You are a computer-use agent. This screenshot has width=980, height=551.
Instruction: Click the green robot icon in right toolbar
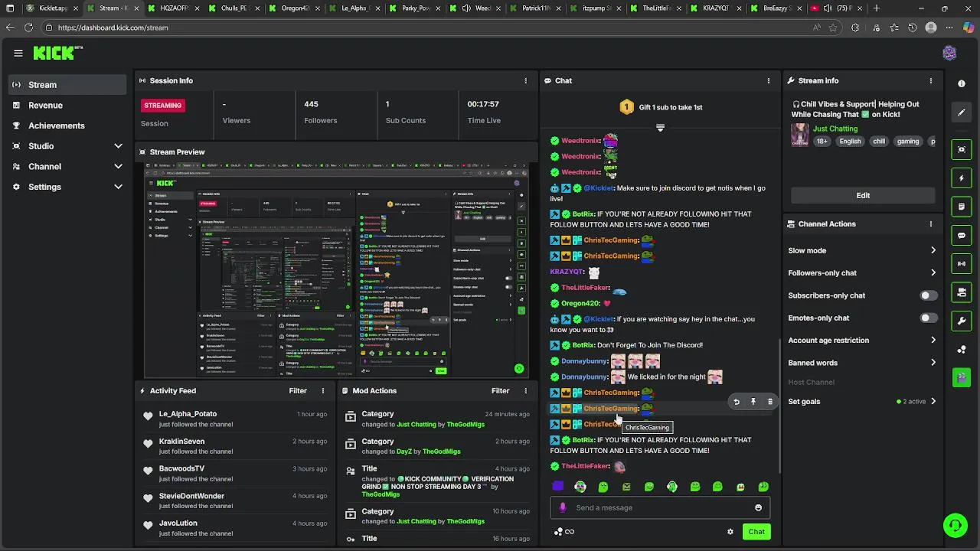962,377
